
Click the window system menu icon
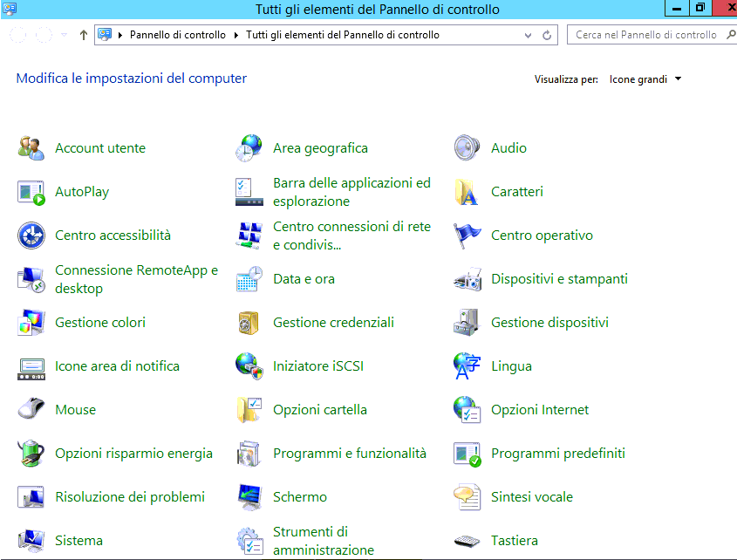[x=10, y=9]
